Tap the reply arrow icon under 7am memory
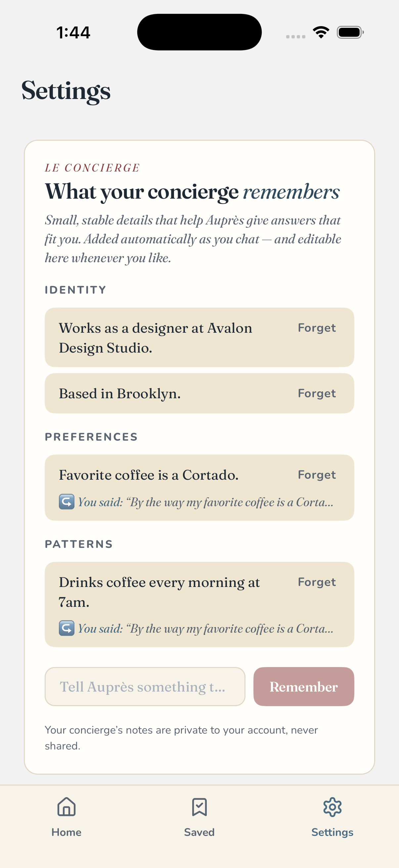This screenshot has width=399, height=868. pos(66,628)
